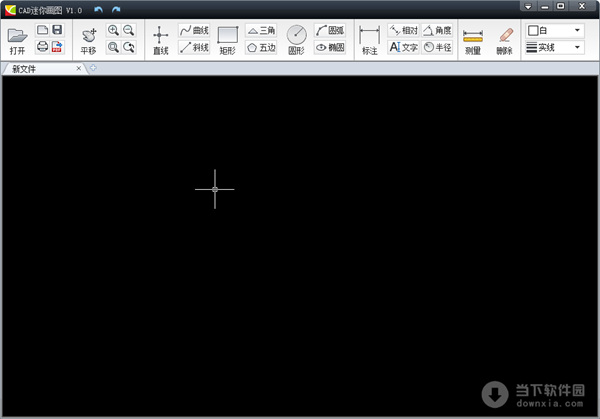
Task: Select the Straight Line (直线) tool
Action: pyautogui.click(x=160, y=38)
